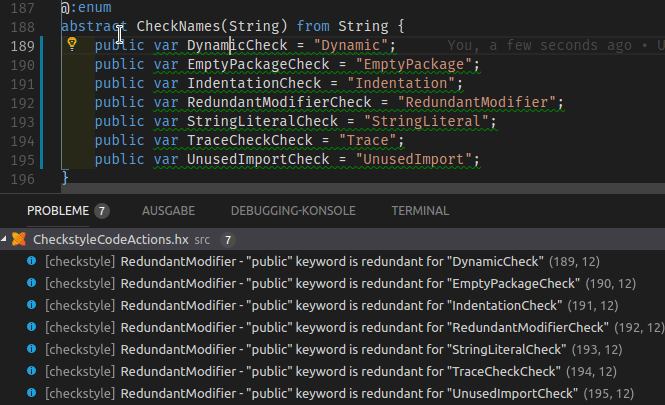Click info icon beside DynamicCheck problem
This screenshot has height=405, width=665.
(32, 261)
